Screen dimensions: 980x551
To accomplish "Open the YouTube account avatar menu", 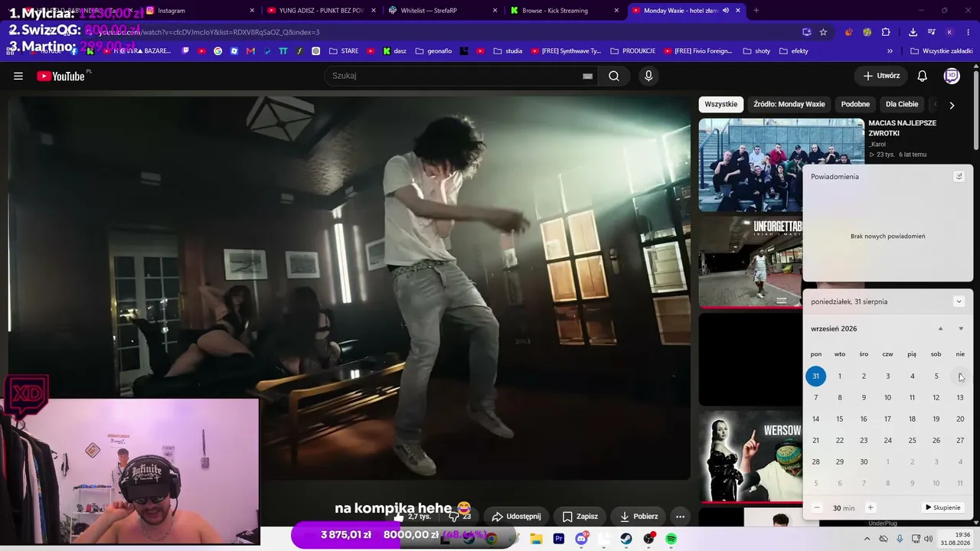I will tap(952, 76).
